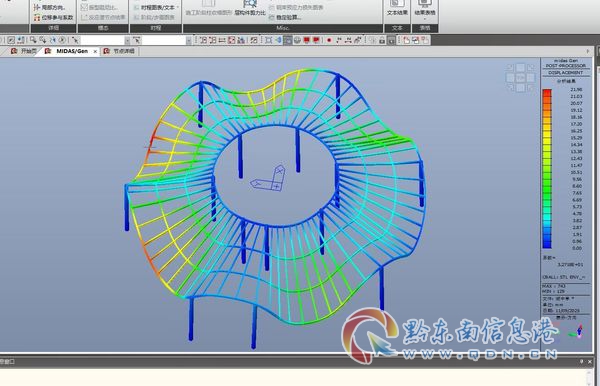Screen dimensions: 600x386
Task: Click the magnifier zoom-window icon in the toolbar
Action: [33, 40]
